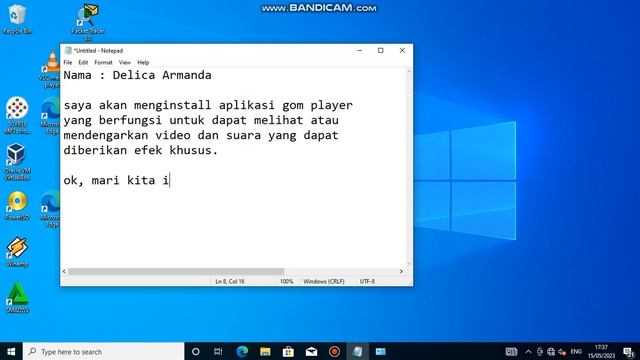This screenshot has width=640, height=360.
Task: Click the left scroll arrow in Notepad
Action: (x=64, y=271)
